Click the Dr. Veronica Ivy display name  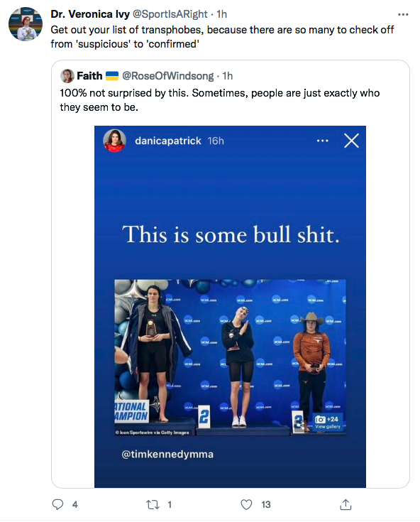coord(90,14)
